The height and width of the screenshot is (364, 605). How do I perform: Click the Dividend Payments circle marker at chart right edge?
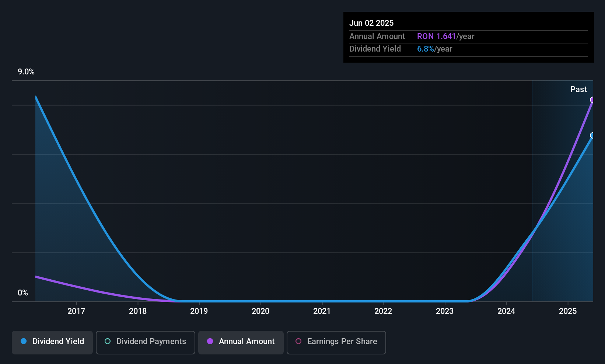(x=592, y=136)
